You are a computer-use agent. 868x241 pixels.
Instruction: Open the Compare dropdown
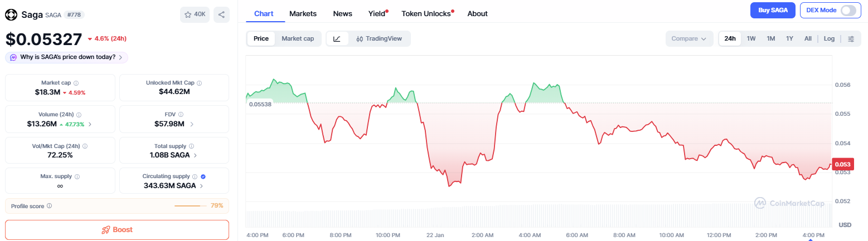point(689,39)
